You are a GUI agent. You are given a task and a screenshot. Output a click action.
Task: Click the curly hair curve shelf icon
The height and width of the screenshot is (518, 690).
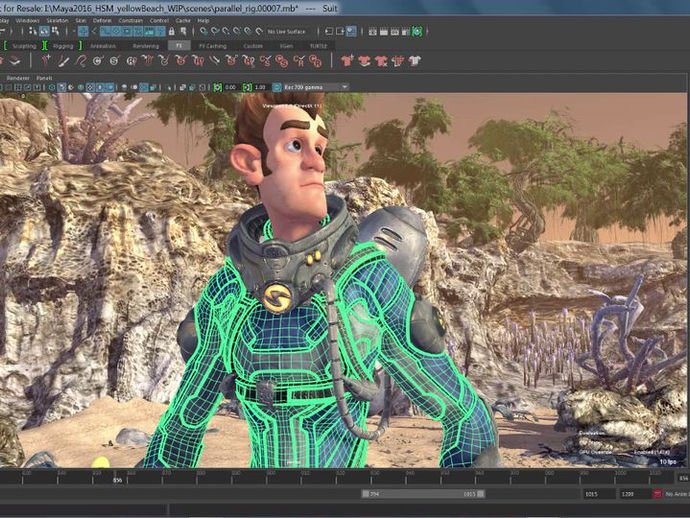click(x=81, y=61)
